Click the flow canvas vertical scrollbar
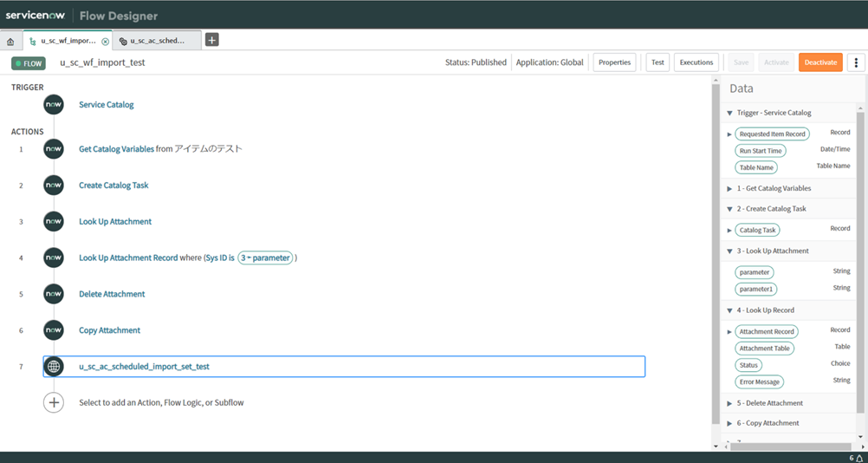This screenshot has height=463, width=868. coord(716,255)
